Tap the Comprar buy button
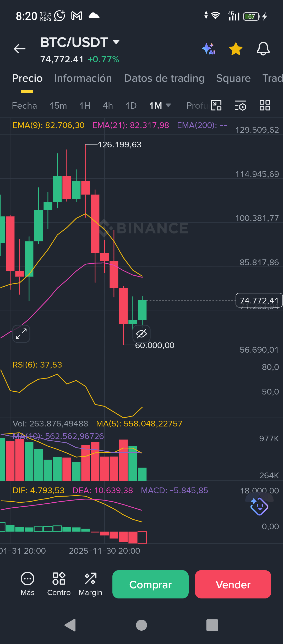Screen dimensions: 283x644 click(150, 584)
